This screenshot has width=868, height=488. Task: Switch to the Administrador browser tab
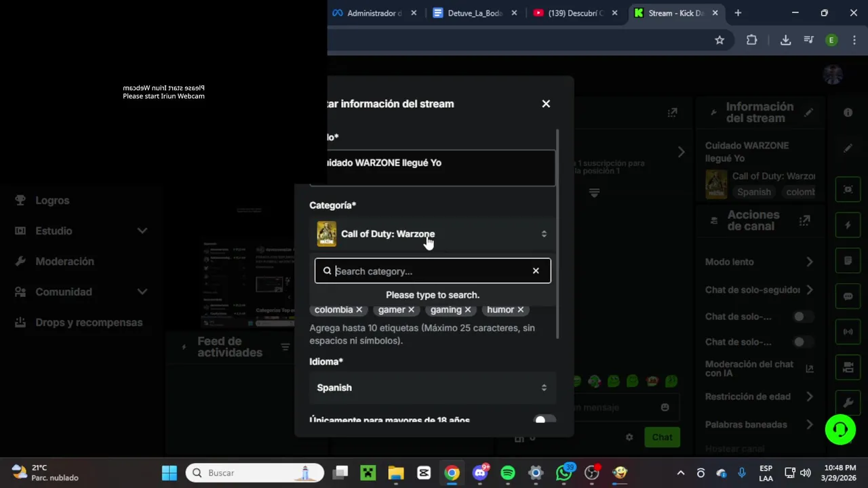coord(374,13)
